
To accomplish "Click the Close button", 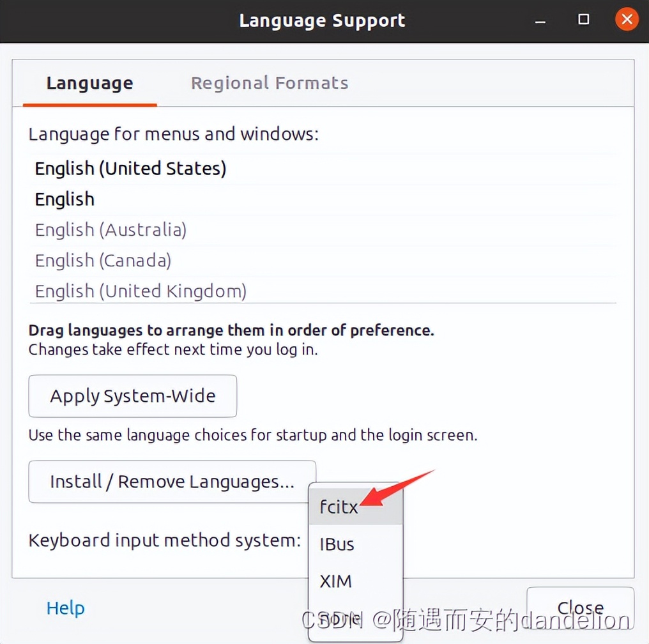I will click(579, 607).
